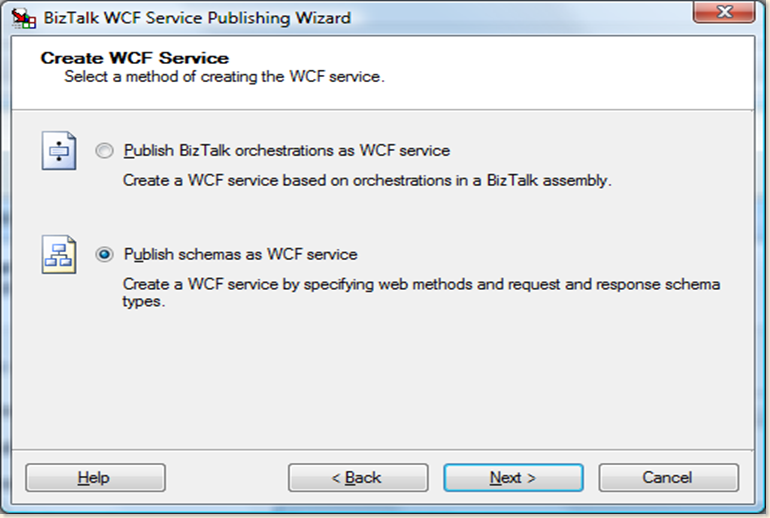This screenshot has width=770, height=518.
Task: Open Help for the wizard
Action: [x=94, y=478]
